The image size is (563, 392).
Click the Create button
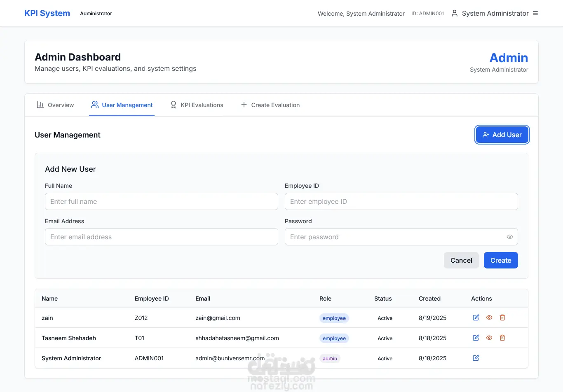pyautogui.click(x=501, y=260)
